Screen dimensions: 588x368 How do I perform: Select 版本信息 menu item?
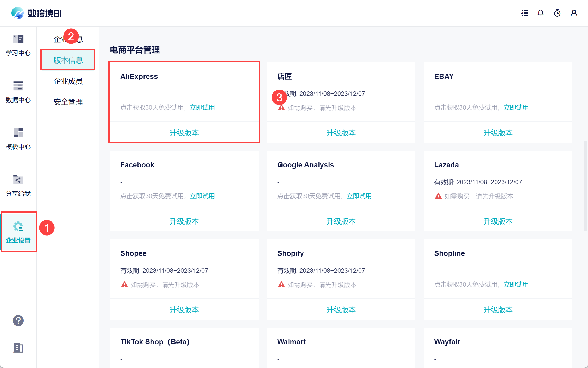(x=68, y=60)
